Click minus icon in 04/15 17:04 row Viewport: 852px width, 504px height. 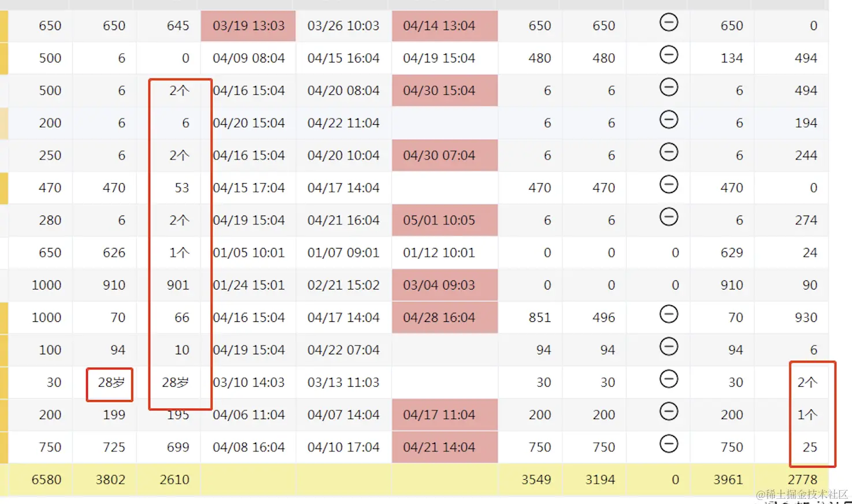click(669, 184)
